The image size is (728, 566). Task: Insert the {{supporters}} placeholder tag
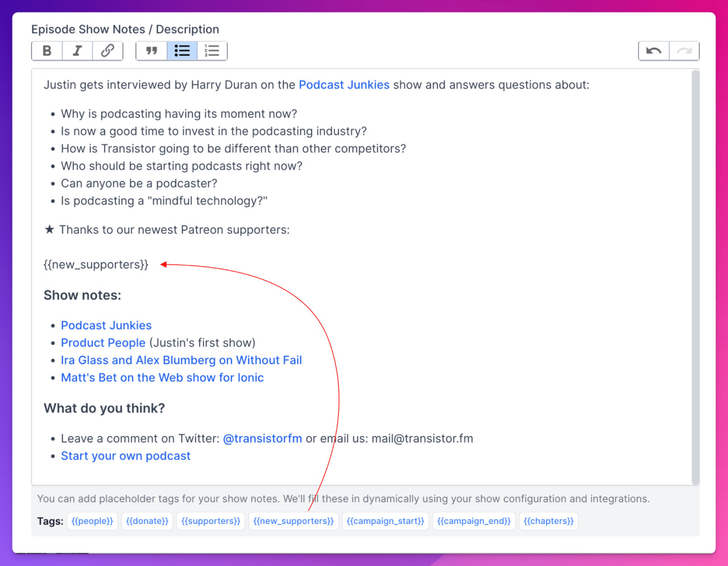pos(210,521)
